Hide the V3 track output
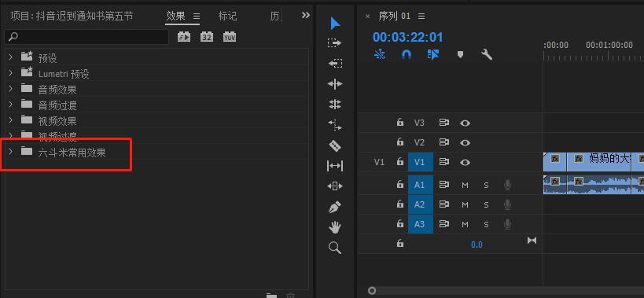The image size is (644, 298). click(x=465, y=123)
